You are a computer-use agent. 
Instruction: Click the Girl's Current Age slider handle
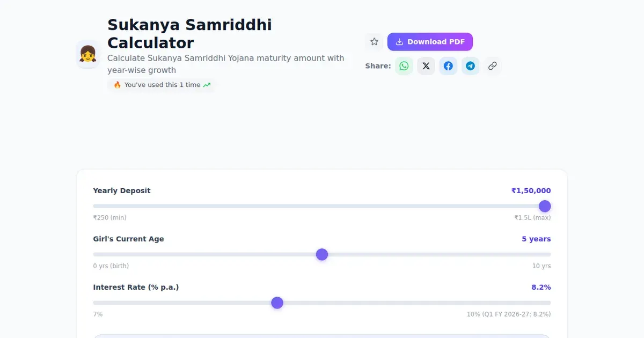(322, 254)
